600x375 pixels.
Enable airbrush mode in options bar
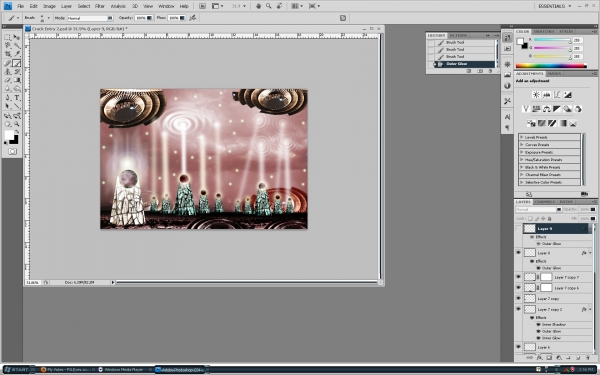pos(193,18)
